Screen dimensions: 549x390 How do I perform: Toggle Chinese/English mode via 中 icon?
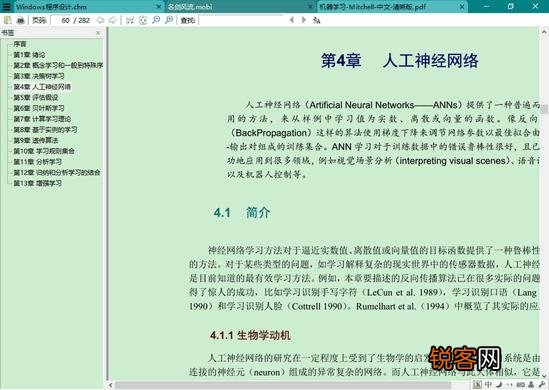[x=488, y=384]
